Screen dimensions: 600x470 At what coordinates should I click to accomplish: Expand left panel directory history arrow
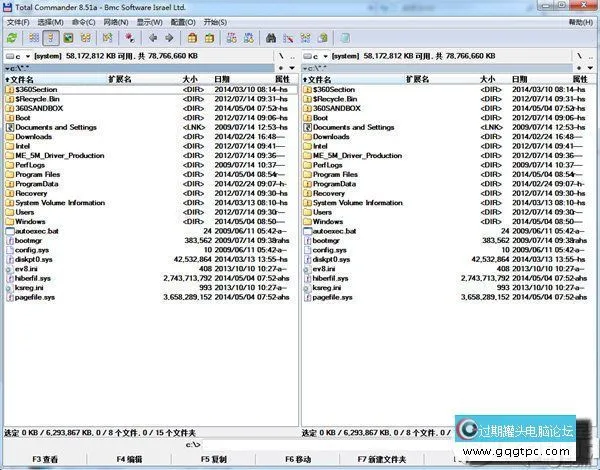tap(292, 68)
